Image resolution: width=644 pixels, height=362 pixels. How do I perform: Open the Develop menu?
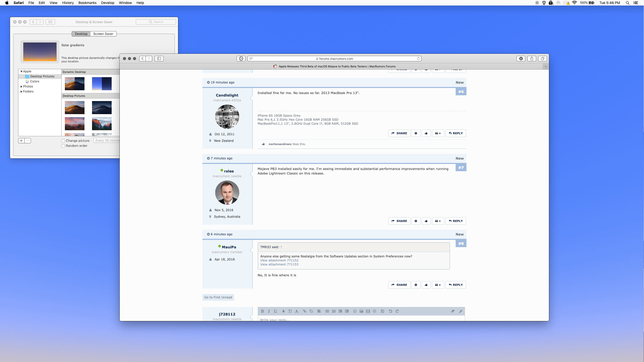(108, 3)
